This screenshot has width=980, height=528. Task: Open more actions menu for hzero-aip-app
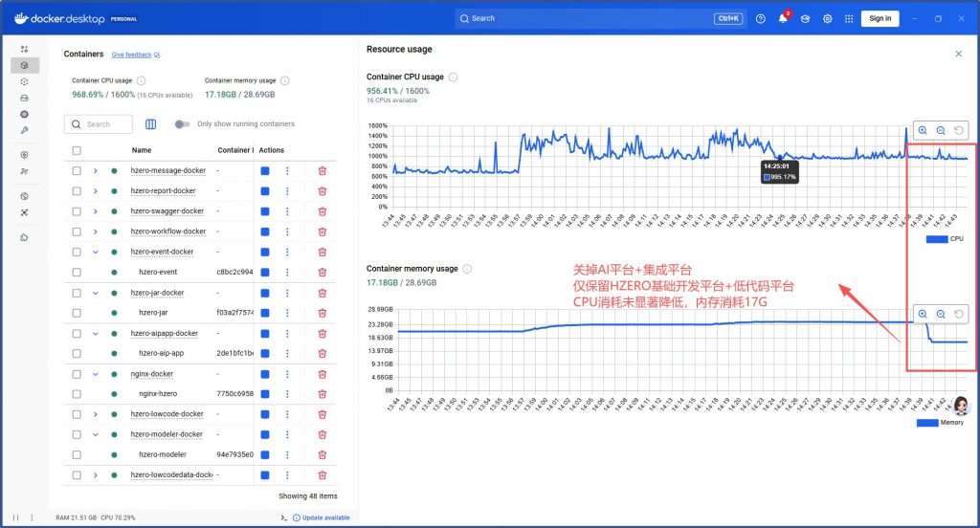coord(287,353)
